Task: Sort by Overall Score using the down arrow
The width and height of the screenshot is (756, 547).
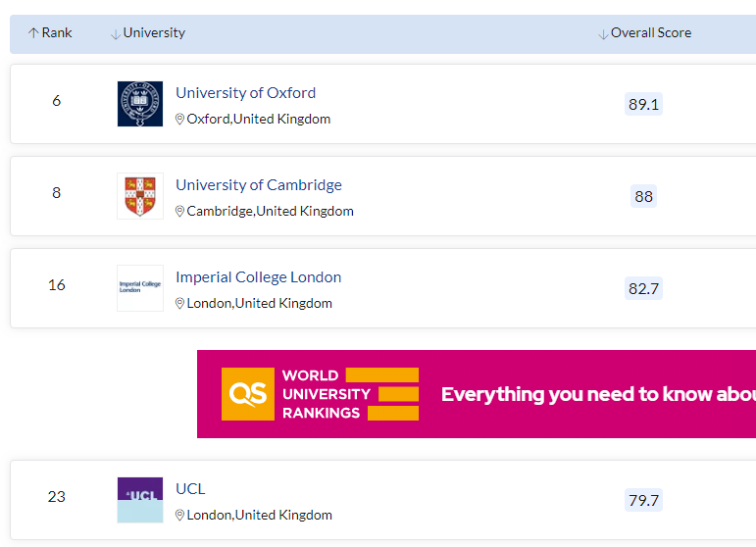Action: coord(603,34)
